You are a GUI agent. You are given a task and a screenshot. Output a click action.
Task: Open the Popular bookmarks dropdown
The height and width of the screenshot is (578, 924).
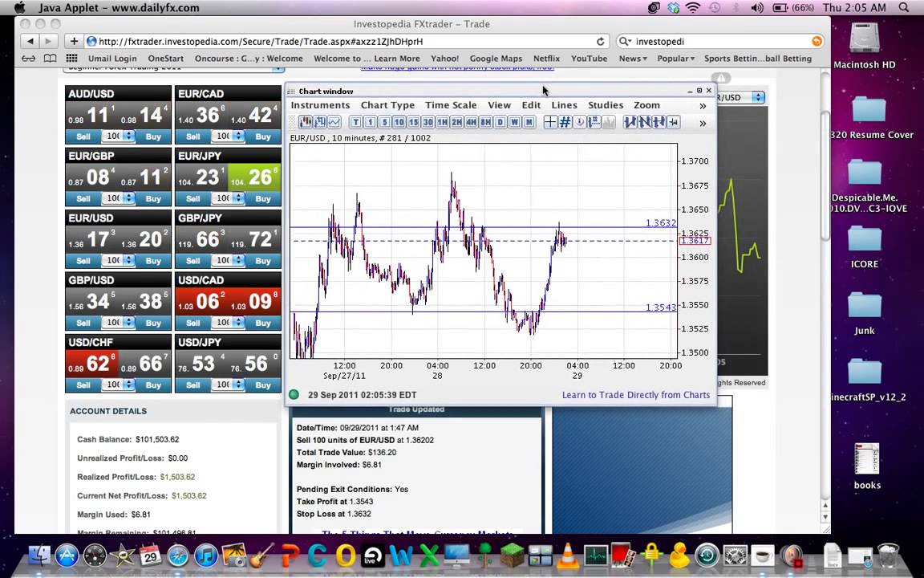pyautogui.click(x=676, y=59)
